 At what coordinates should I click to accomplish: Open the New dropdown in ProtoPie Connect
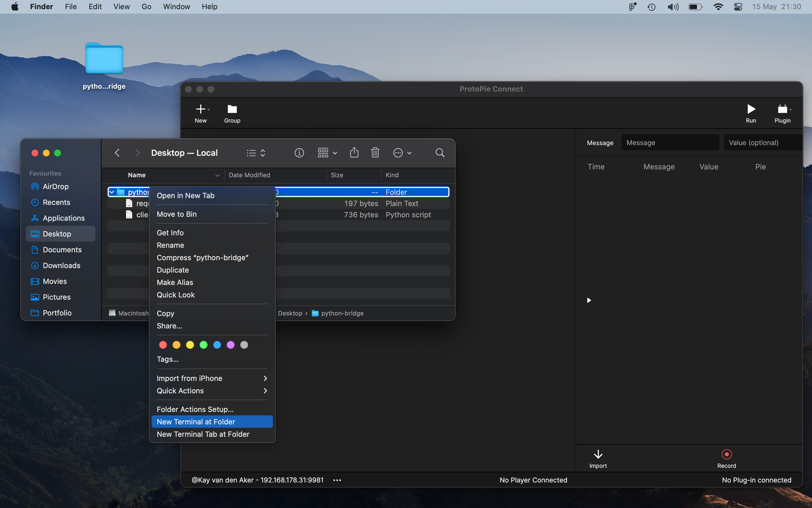pos(202,109)
